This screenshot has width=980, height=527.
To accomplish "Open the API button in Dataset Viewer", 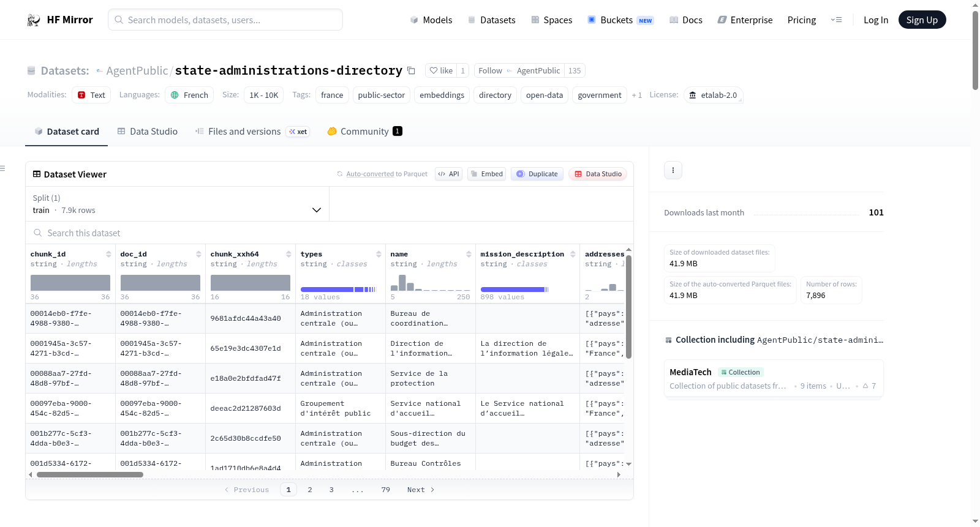I will [448, 174].
